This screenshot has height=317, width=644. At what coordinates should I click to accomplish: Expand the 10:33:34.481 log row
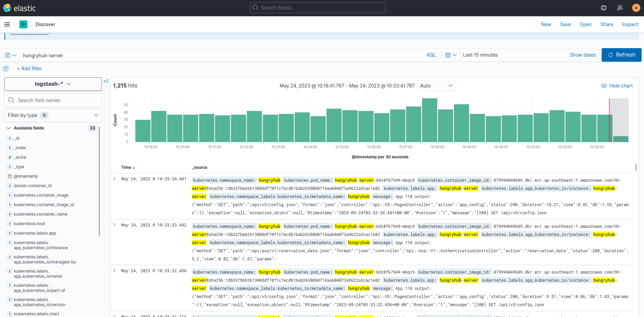click(115, 179)
